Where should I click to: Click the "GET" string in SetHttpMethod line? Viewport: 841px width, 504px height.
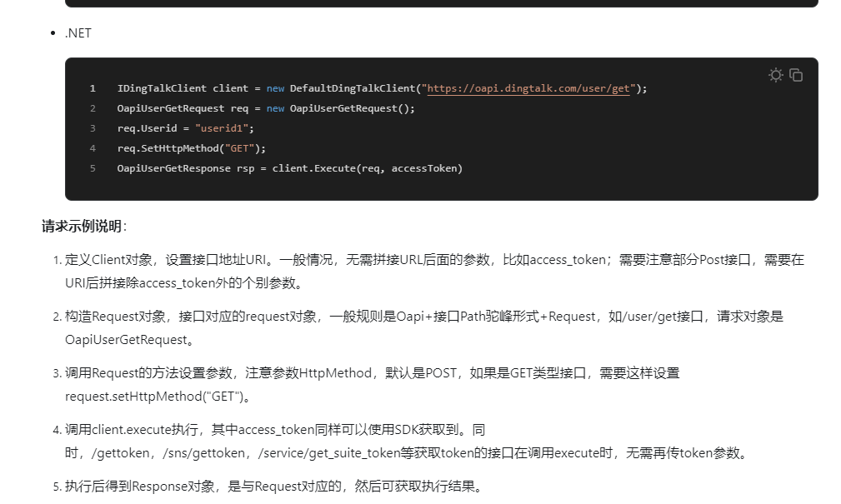tap(242, 148)
